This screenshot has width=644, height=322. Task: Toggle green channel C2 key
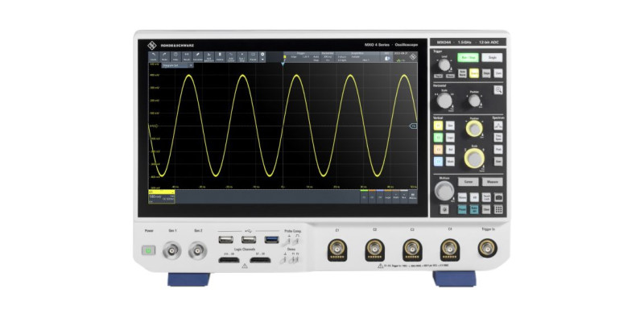click(439, 138)
